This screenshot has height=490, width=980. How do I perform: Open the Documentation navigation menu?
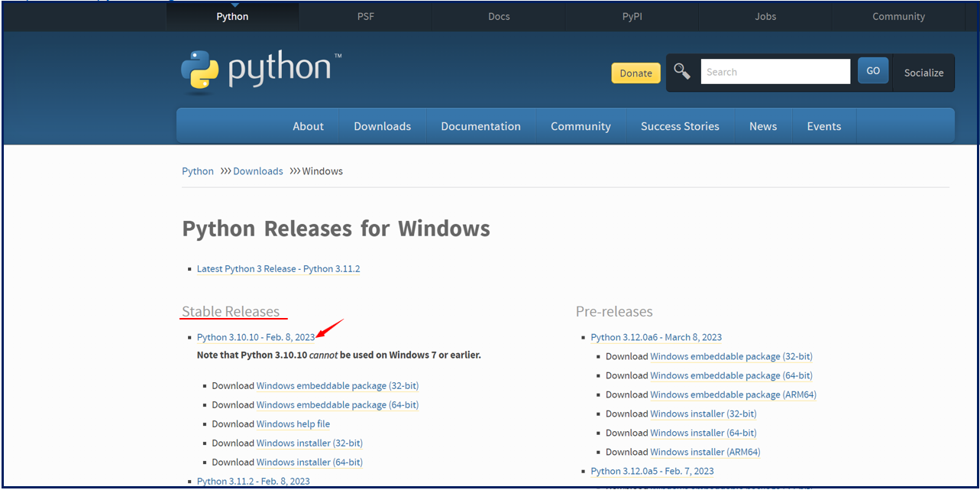pos(481,126)
